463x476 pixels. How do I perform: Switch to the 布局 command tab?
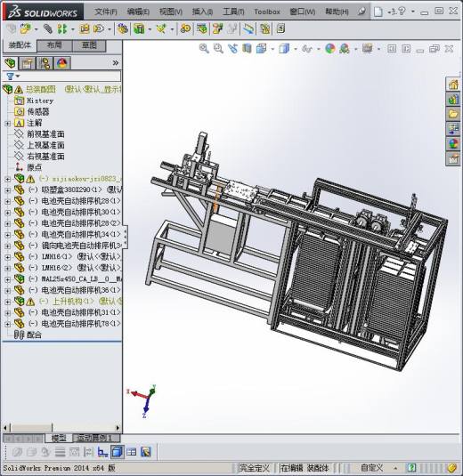(x=54, y=45)
